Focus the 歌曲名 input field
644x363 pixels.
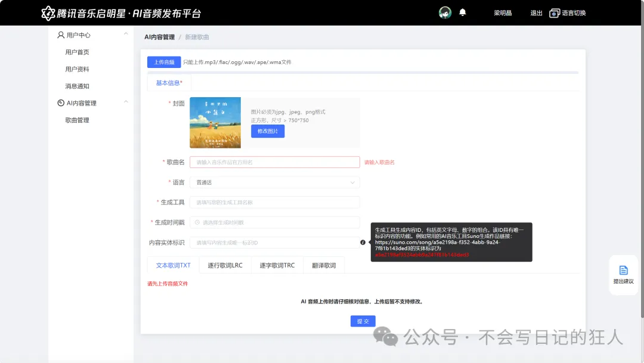(x=274, y=162)
